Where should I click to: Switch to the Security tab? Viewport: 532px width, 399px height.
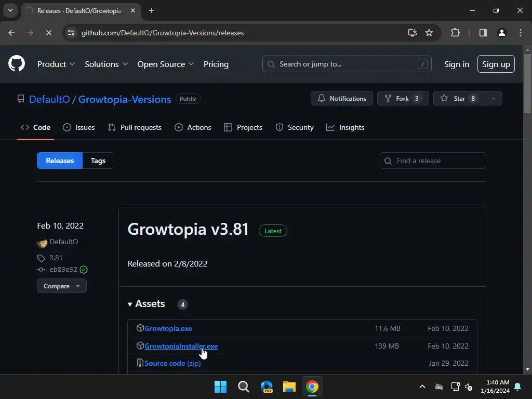click(295, 128)
